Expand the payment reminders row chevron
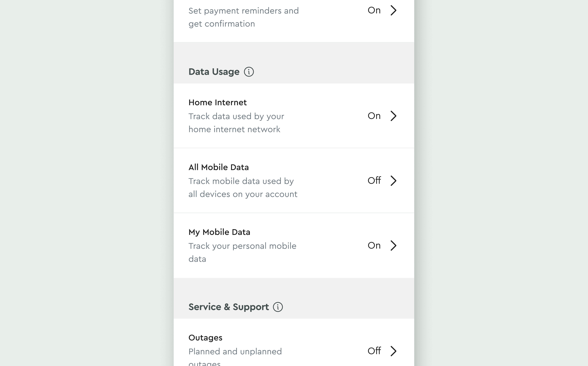The width and height of the screenshot is (588, 366). click(x=393, y=10)
